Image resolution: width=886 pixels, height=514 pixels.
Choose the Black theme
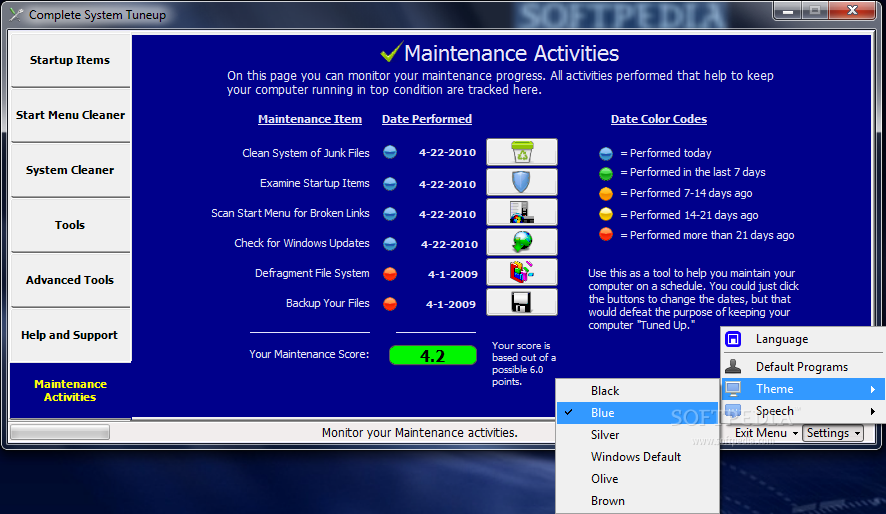[x=637, y=391]
